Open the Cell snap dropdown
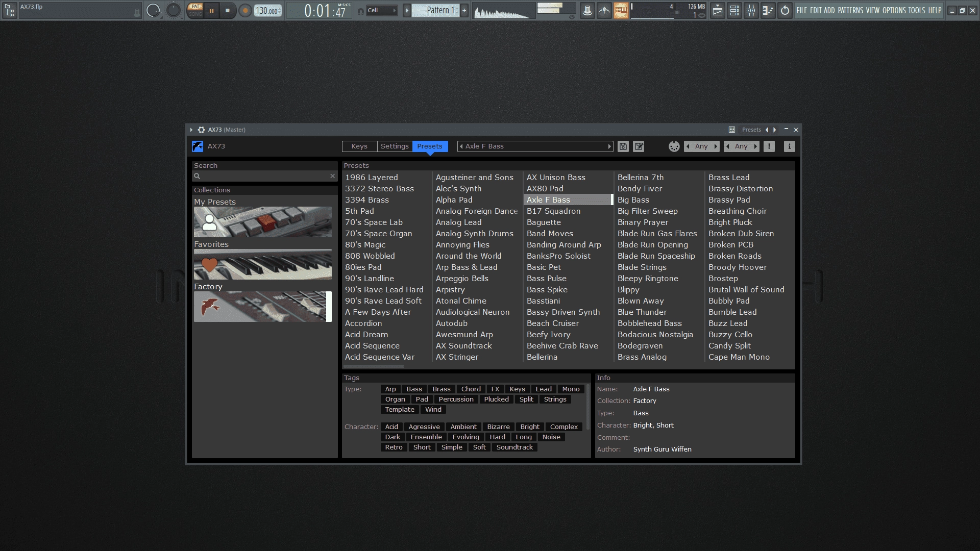 click(382, 10)
